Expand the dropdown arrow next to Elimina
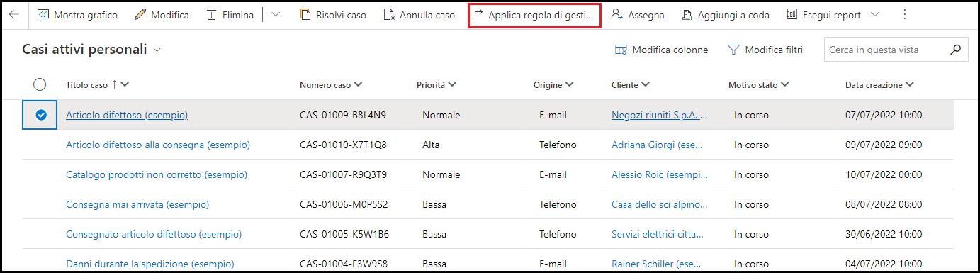 [x=276, y=15]
